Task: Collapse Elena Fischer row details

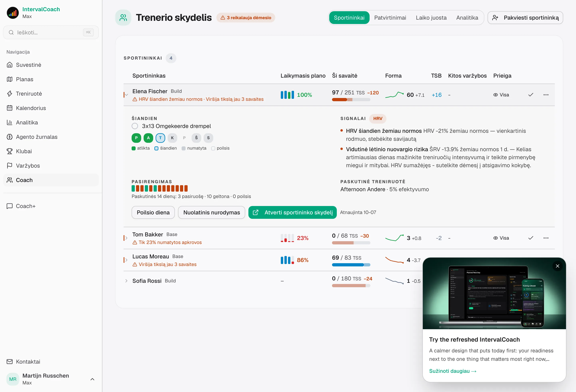Action: (126, 95)
